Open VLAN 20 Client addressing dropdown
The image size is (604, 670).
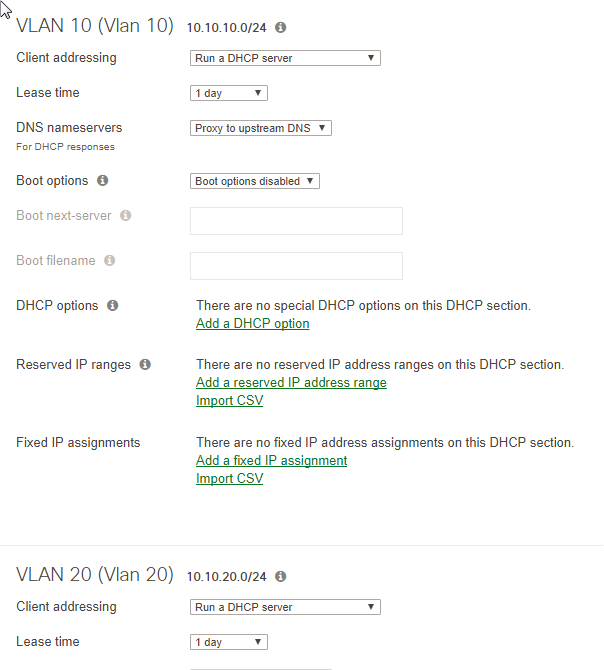pos(285,607)
